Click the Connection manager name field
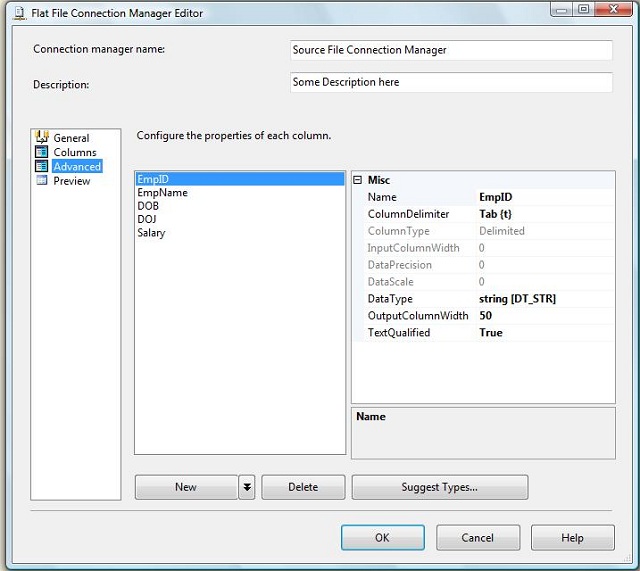The width and height of the screenshot is (640, 571). 450,50
